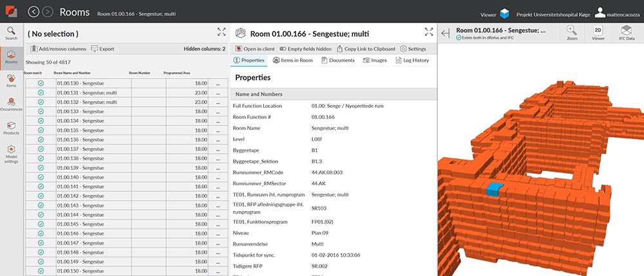Select the Rooms sidebar icon
Image resolution: width=644 pixels, height=276 pixels.
point(12,57)
